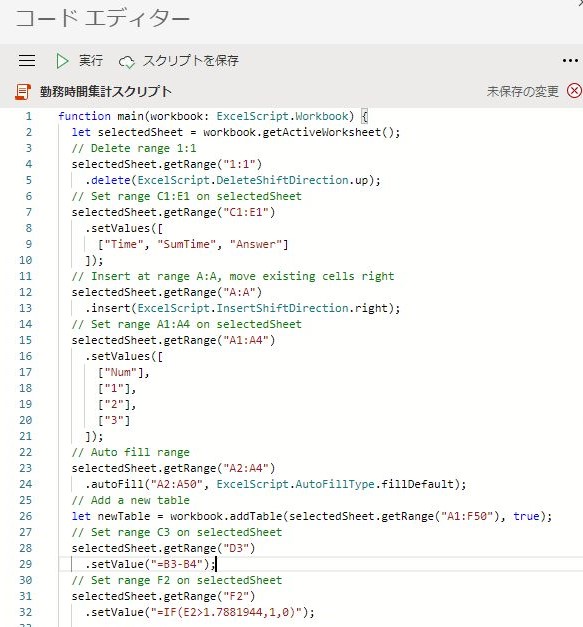Click on 'let selectedSheet' declaration line

236,132
